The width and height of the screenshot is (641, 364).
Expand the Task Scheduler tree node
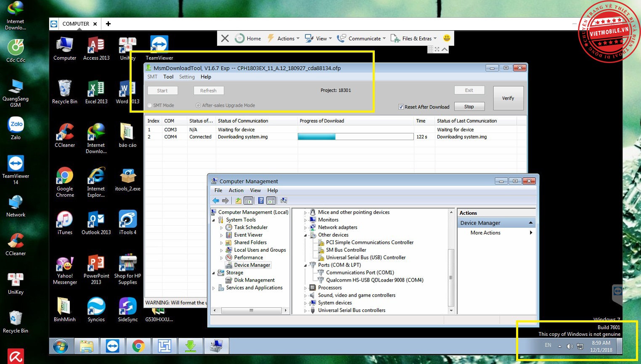tap(221, 227)
